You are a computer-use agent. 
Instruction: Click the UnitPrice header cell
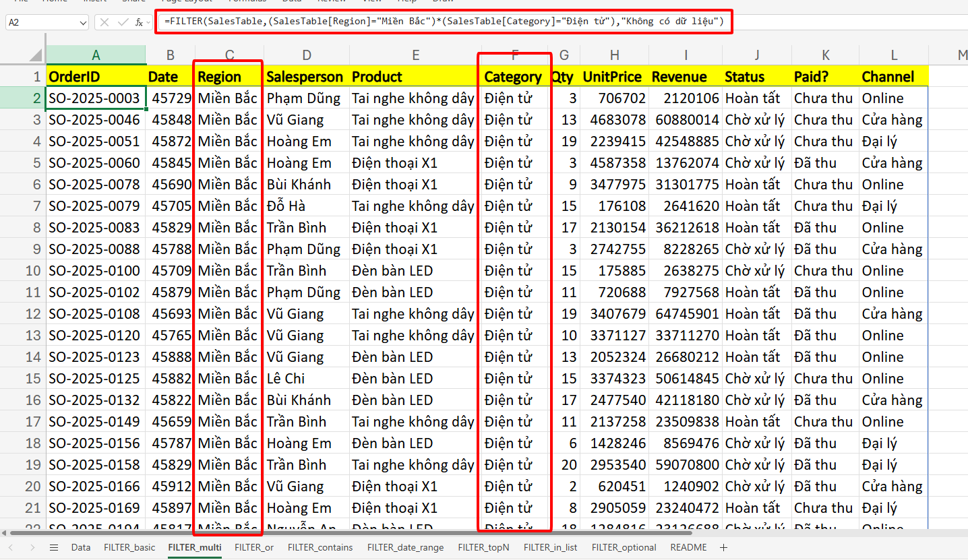[614, 77]
